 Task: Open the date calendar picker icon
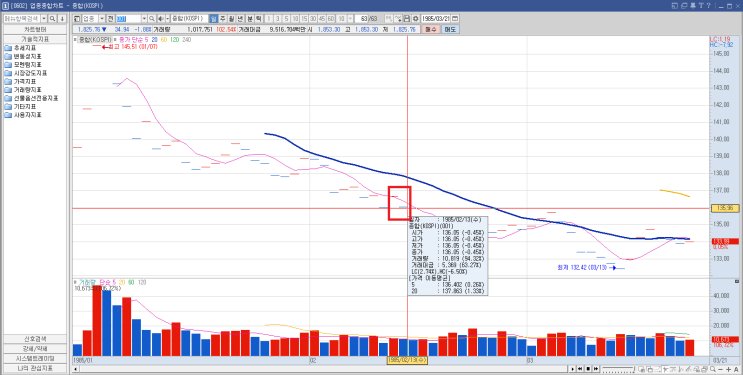pos(455,19)
